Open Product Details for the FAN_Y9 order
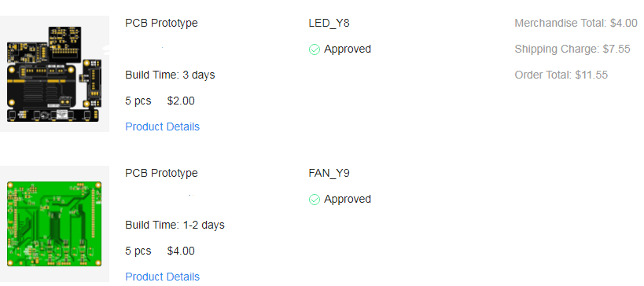Viewport: 644px width, 286px height. [162, 277]
